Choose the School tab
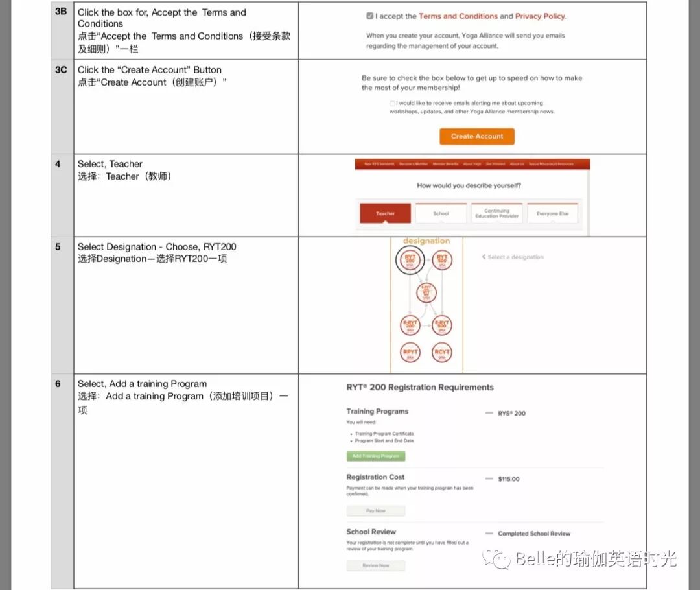700x590 pixels. [441, 213]
